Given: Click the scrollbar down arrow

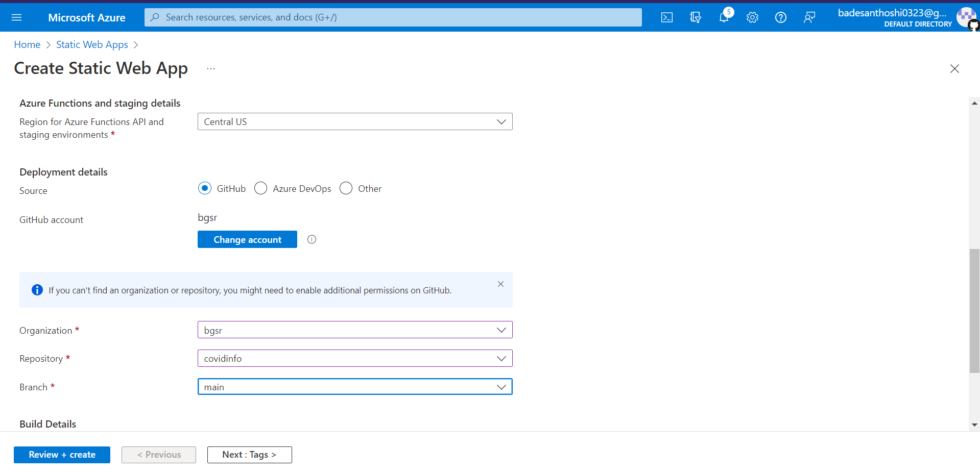Looking at the screenshot, I should tap(974, 425).
